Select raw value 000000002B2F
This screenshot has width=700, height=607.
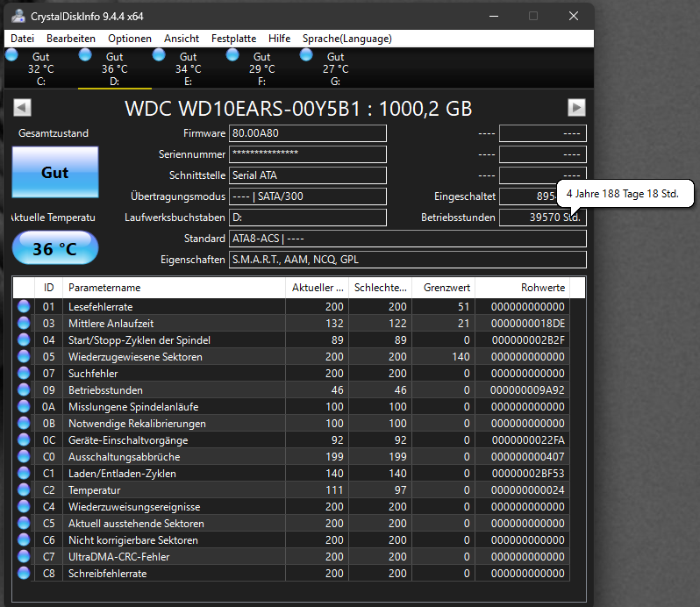(528, 340)
